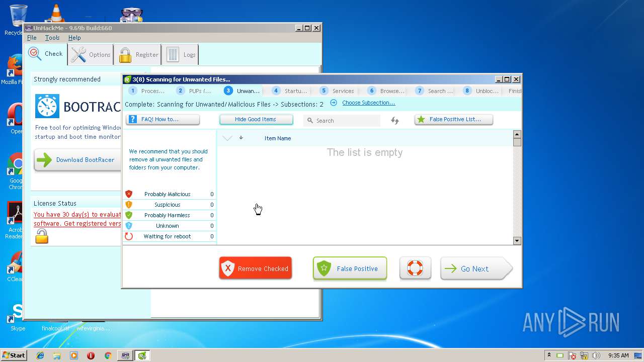
Task: Click the BootRacer stopwatch logo
Action: [x=47, y=106]
